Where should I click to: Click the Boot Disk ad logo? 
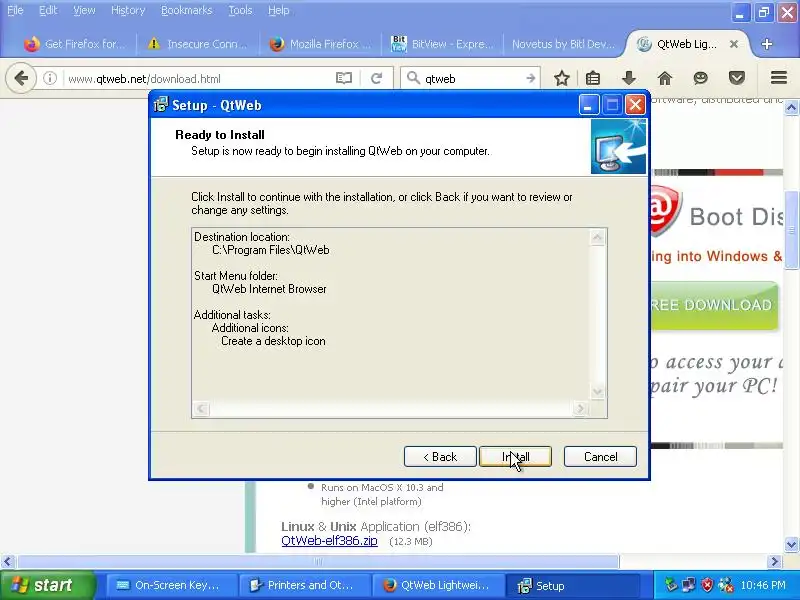click(x=666, y=210)
